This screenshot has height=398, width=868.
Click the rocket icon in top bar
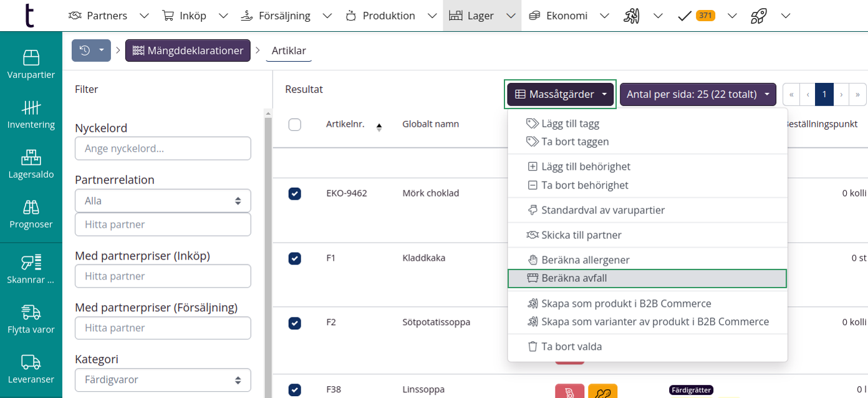tap(758, 16)
